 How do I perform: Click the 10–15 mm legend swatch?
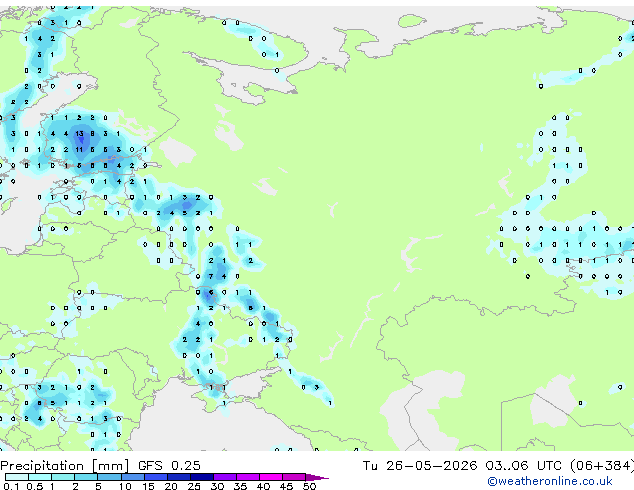pos(132,477)
